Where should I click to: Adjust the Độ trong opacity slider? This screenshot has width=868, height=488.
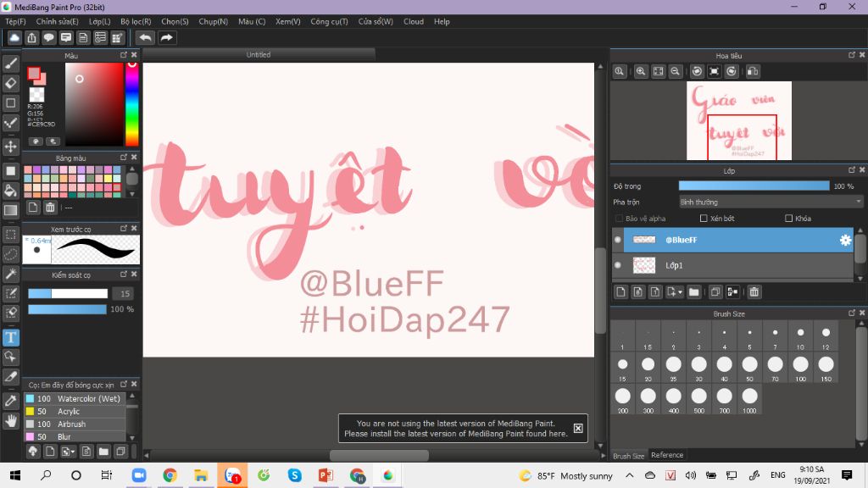(x=754, y=186)
